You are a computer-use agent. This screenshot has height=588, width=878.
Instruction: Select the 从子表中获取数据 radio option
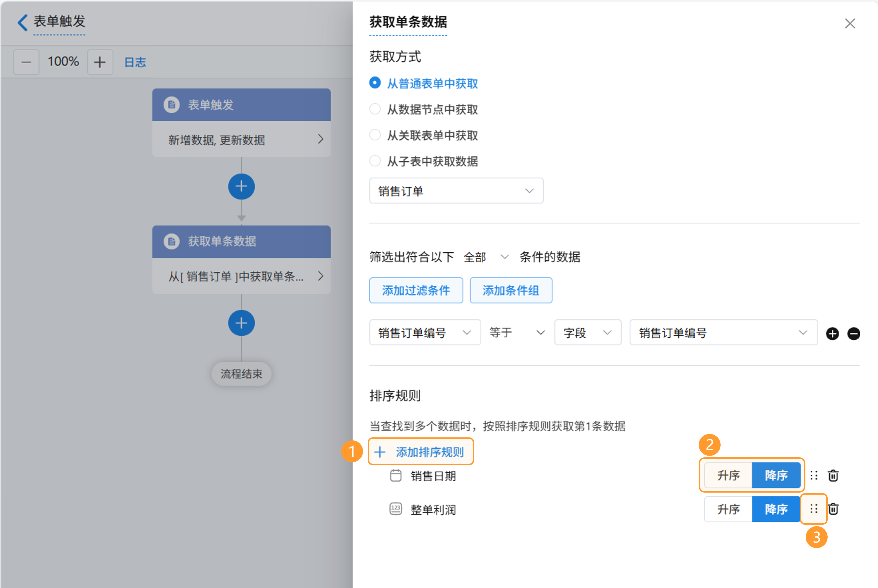pos(375,161)
